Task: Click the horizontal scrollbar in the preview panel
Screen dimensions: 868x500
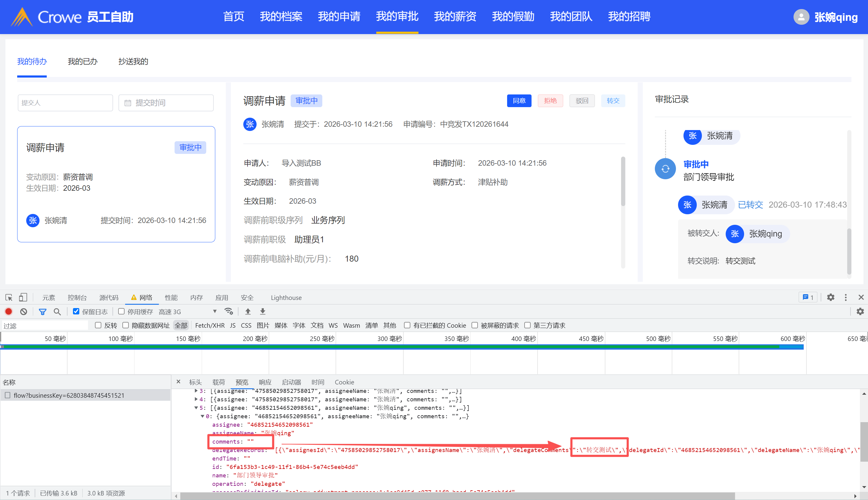Action: [456, 496]
